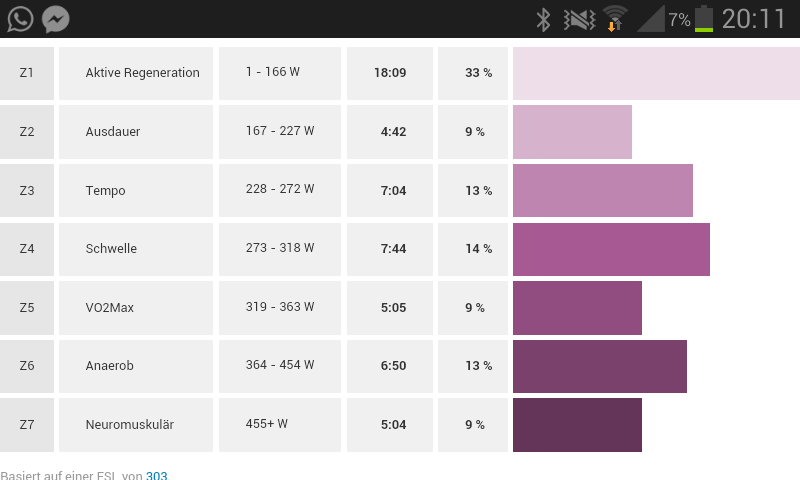Select the Z1 zone cell
This screenshot has height=480, width=800.
tap(27, 73)
